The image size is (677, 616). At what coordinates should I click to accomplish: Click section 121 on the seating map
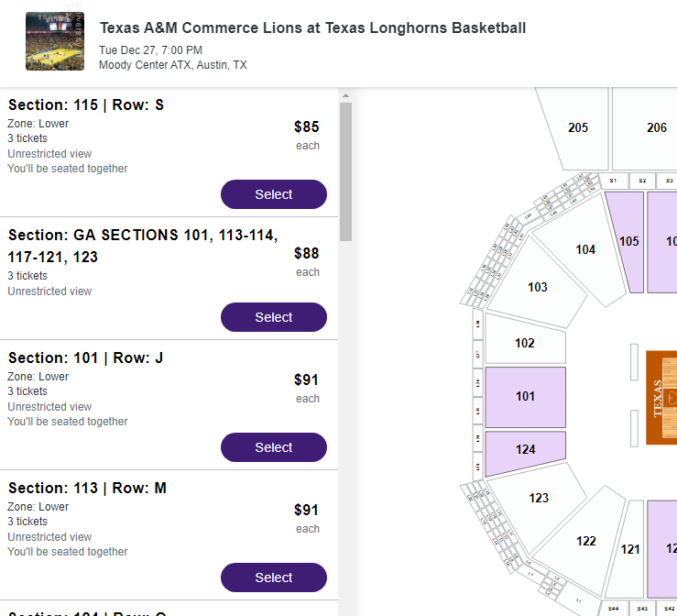tap(630, 549)
